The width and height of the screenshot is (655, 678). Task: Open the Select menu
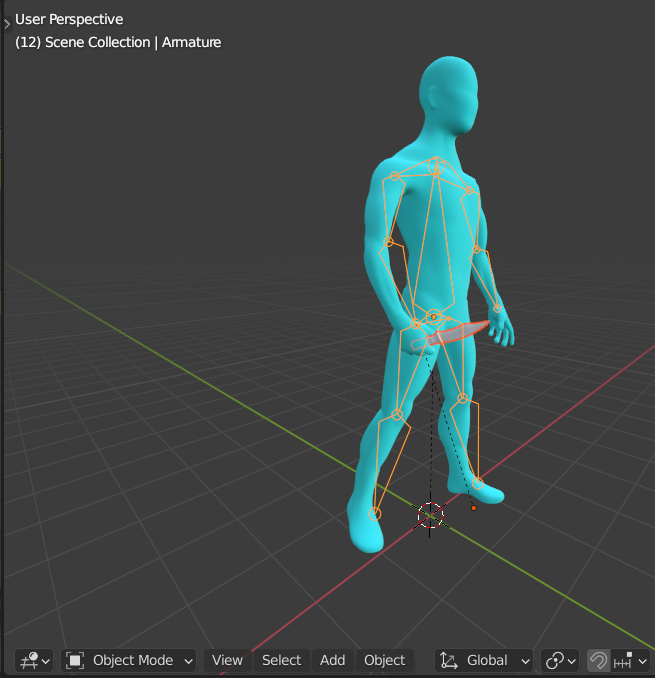[281, 660]
